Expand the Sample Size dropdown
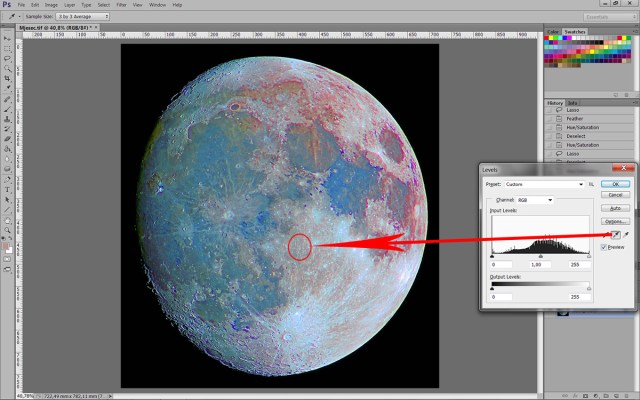The height and width of the screenshot is (400, 640). [83, 17]
